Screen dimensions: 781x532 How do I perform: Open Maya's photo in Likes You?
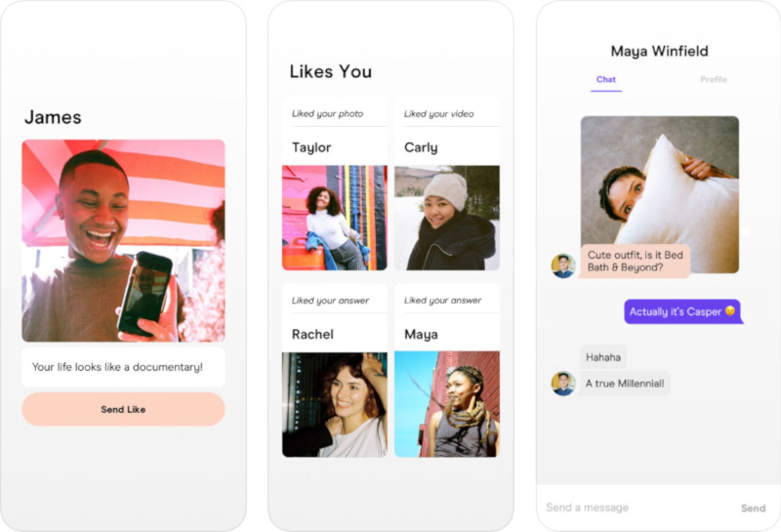point(447,404)
